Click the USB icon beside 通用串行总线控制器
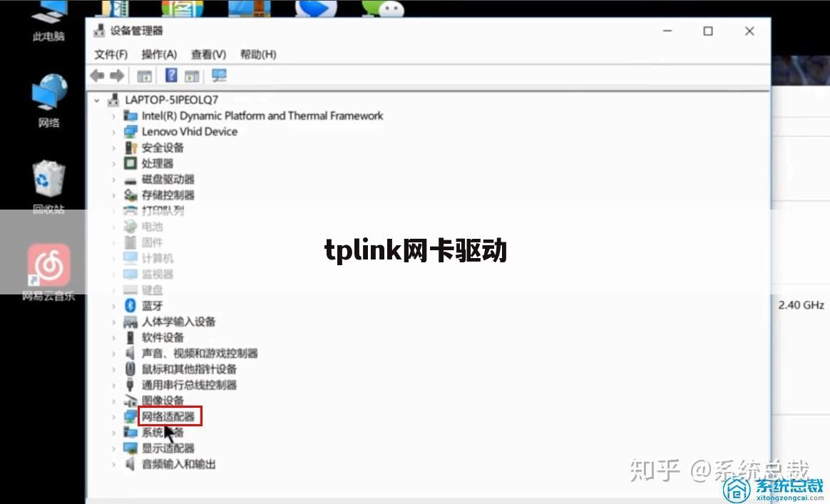830x504 pixels. [x=130, y=384]
